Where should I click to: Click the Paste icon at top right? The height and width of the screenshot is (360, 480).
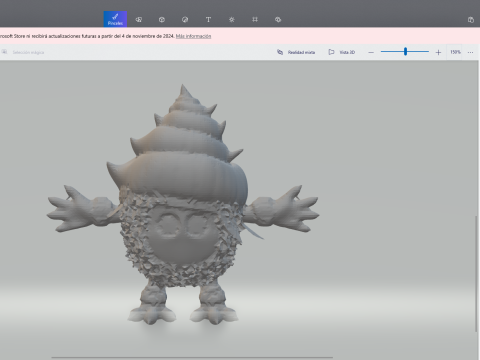(x=471, y=20)
